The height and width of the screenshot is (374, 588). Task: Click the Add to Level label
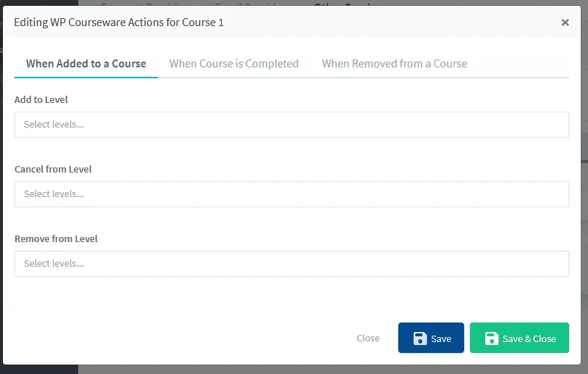[41, 99]
